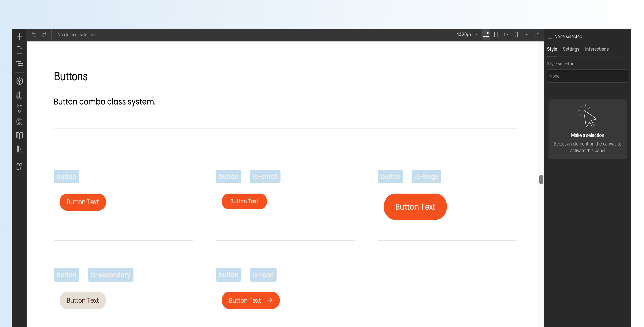Click the 'is-icon' class label
Image resolution: width=644 pixels, height=327 pixels.
(263, 275)
